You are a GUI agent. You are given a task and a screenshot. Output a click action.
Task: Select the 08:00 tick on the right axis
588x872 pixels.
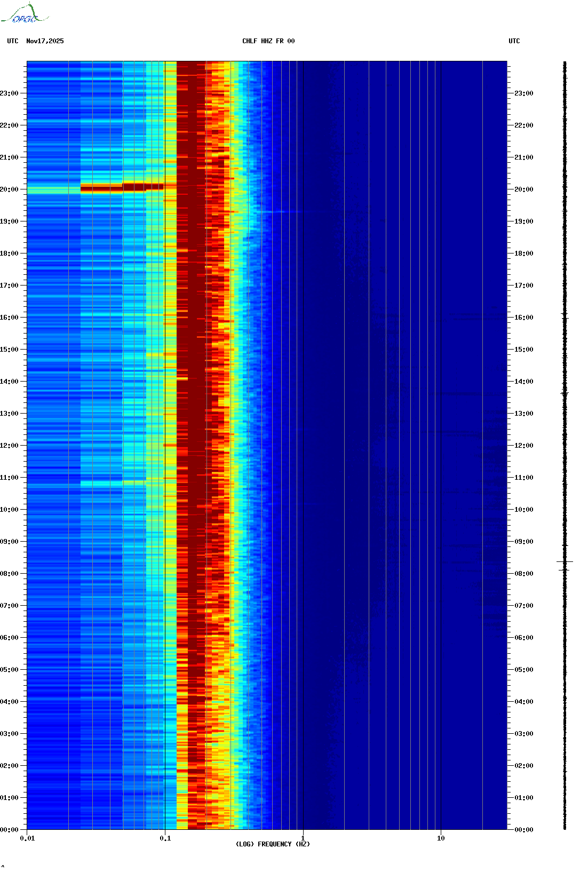523,574
